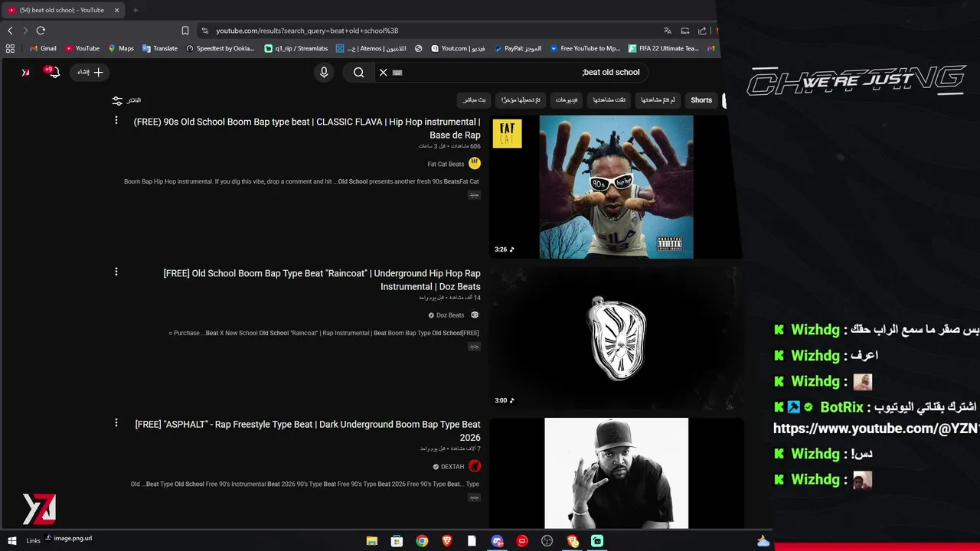Open a new browser tab
This screenshot has height=551, width=980.
point(136,10)
